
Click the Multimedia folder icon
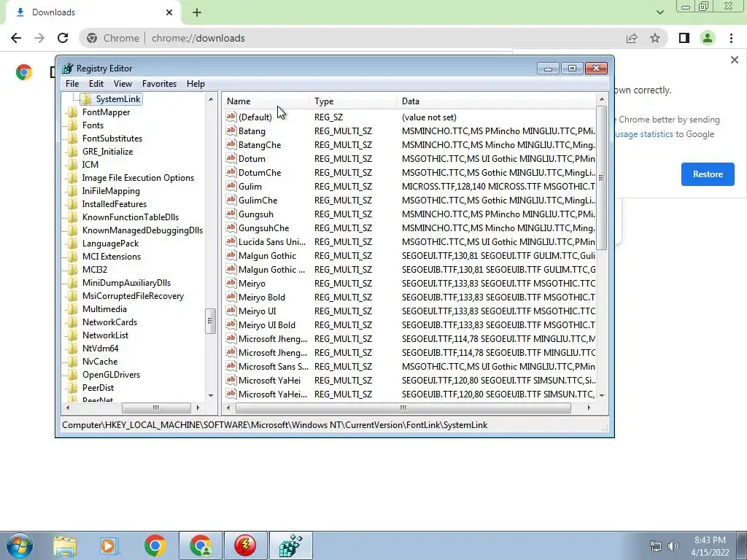click(72, 309)
